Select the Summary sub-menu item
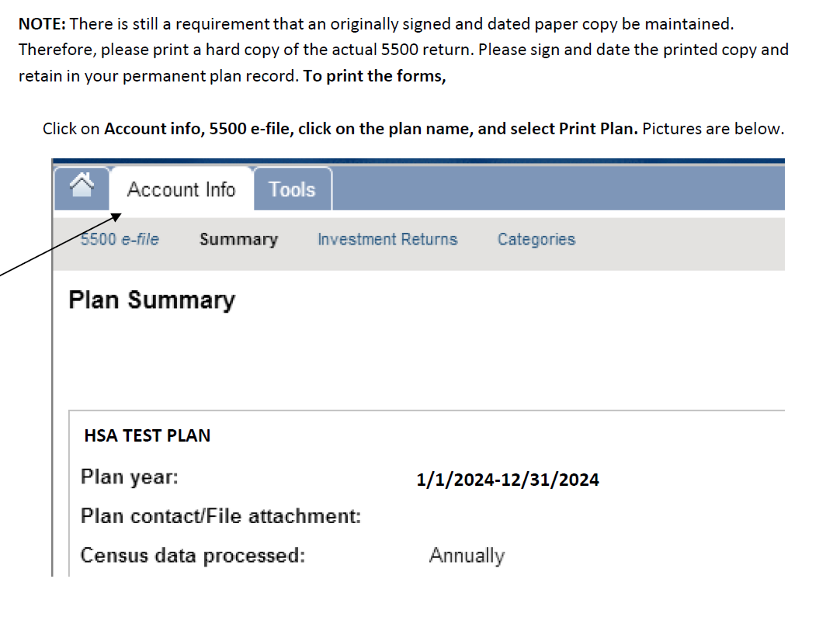 coord(238,239)
